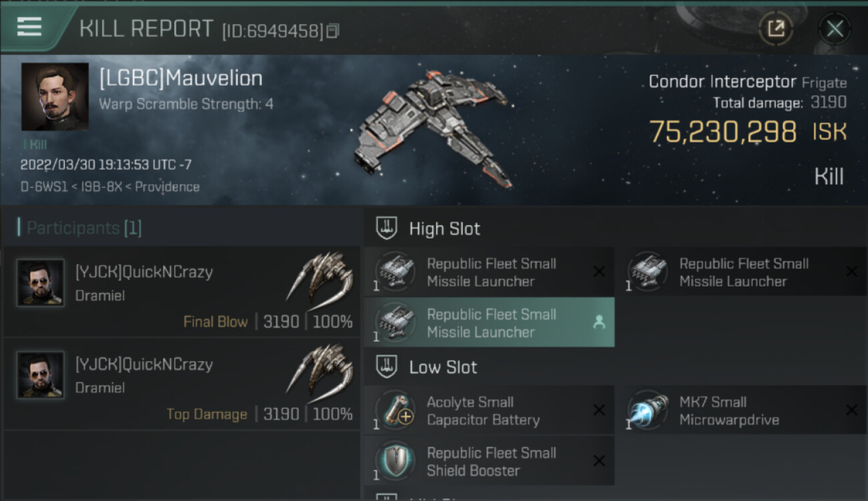
Task: Click the MK7 Small Microwarpdrive icon
Action: 648,411
